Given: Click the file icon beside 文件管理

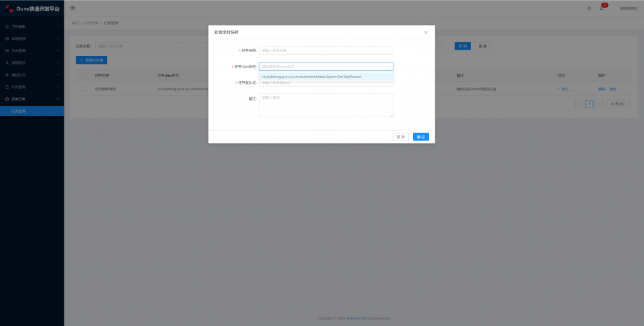Looking at the screenshot, I should point(7,87).
